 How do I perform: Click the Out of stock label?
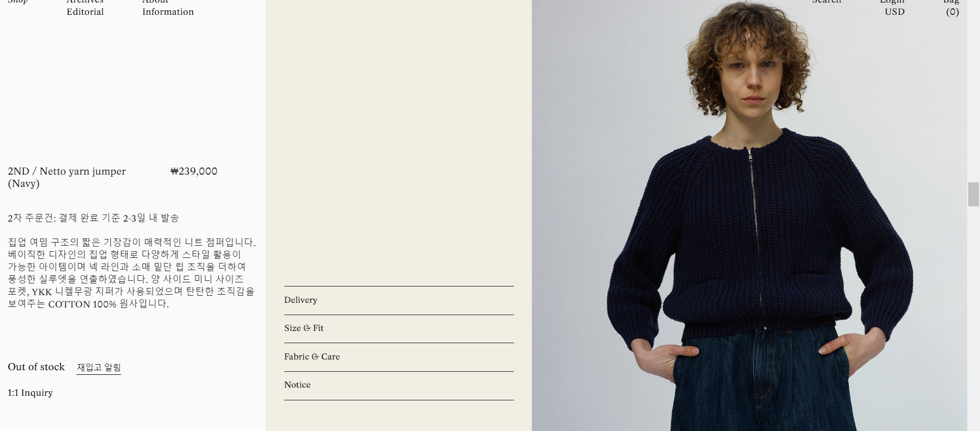point(36,367)
